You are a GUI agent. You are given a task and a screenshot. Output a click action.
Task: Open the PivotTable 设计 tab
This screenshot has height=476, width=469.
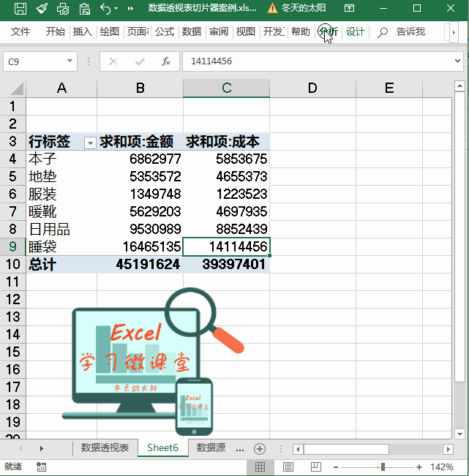tap(355, 31)
